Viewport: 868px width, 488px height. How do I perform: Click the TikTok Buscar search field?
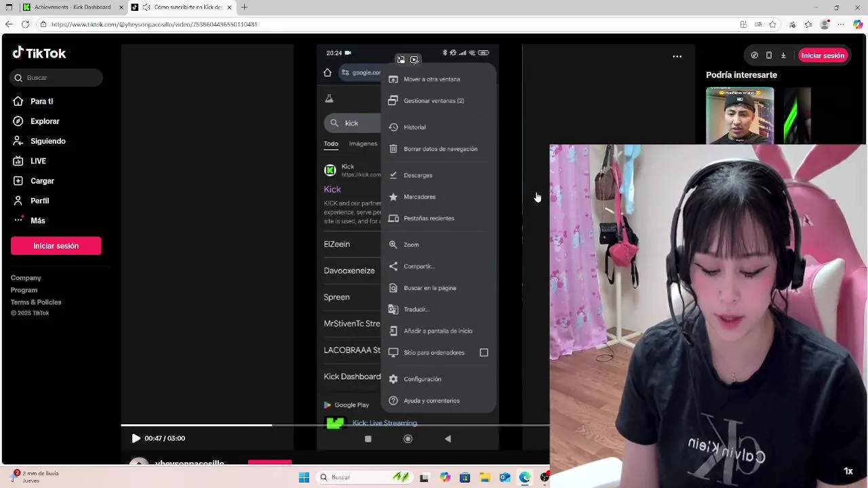tap(56, 78)
